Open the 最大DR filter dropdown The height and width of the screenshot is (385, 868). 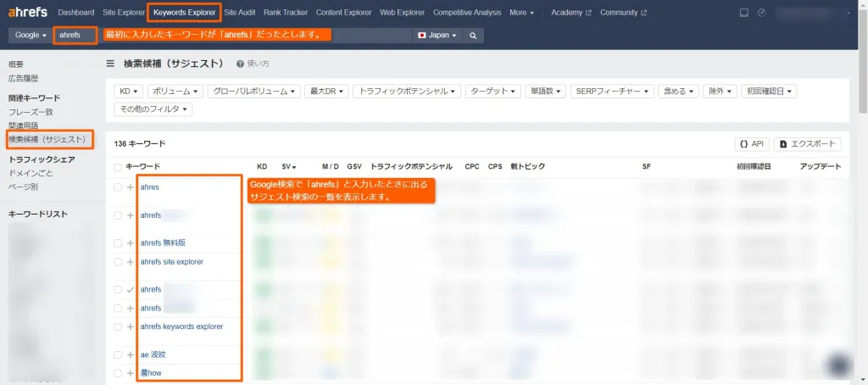pyautogui.click(x=326, y=92)
